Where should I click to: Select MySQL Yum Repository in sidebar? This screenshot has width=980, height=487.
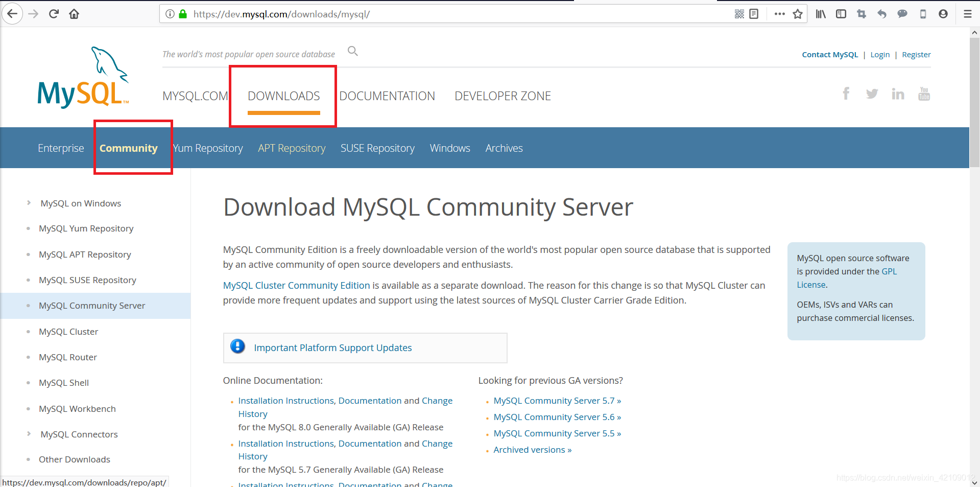coord(86,228)
